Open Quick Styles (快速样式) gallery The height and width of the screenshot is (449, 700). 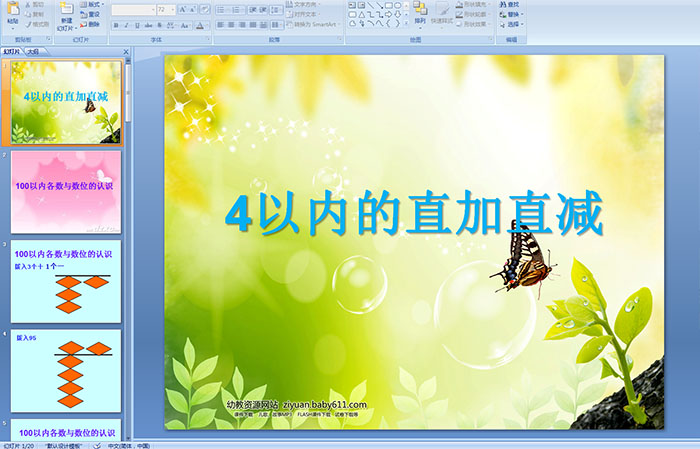click(x=442, y=15)
